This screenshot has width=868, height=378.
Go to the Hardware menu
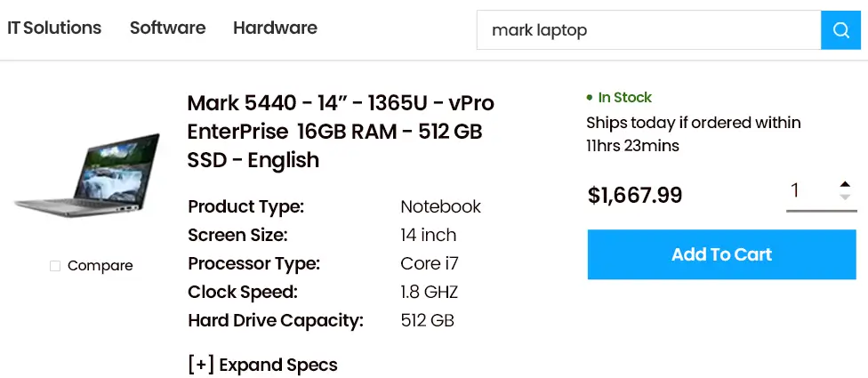coord(275,28)
